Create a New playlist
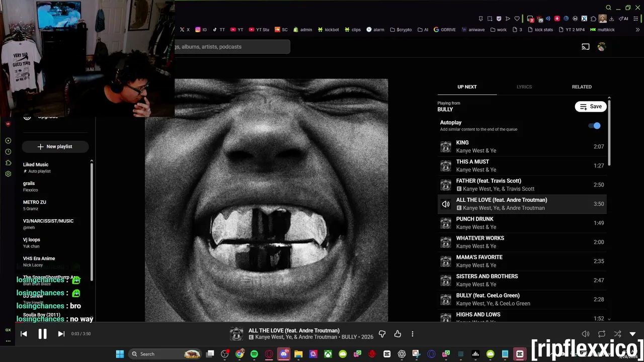The height and width of the screenshot is (362, 644). point(55,146)
